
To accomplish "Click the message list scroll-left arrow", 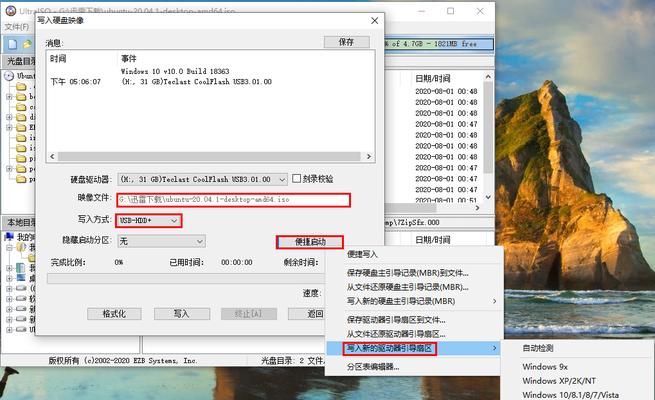I will pyautogui.click(x=52, y=156).
